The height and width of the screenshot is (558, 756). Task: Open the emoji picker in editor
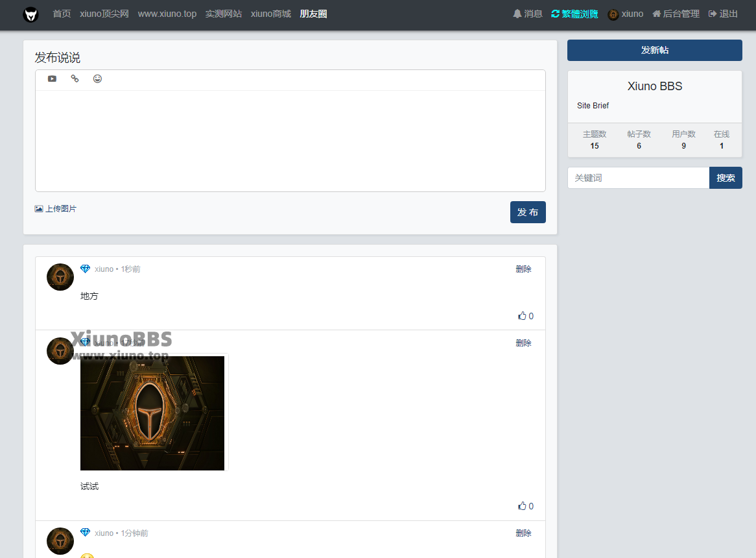(x=97, y=79)
